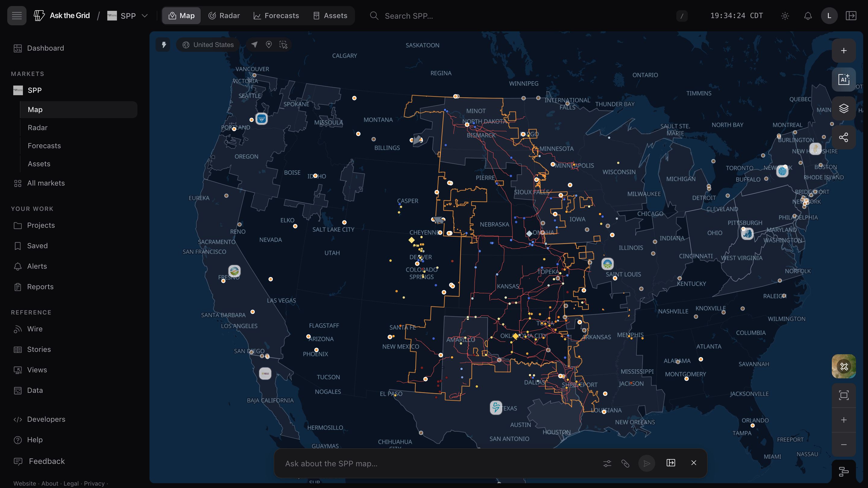
Task: Toggle right side panel icon in header
Action: [x=851, y=15]
